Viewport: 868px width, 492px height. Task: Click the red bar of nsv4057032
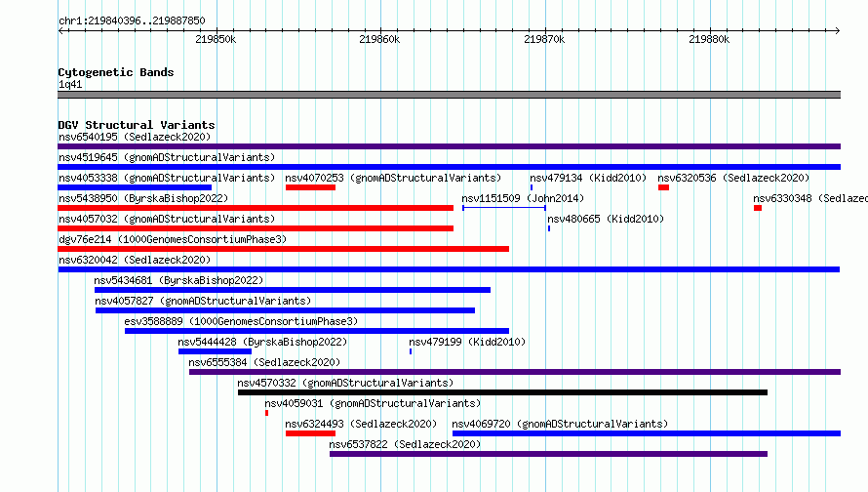coord(256,228)
